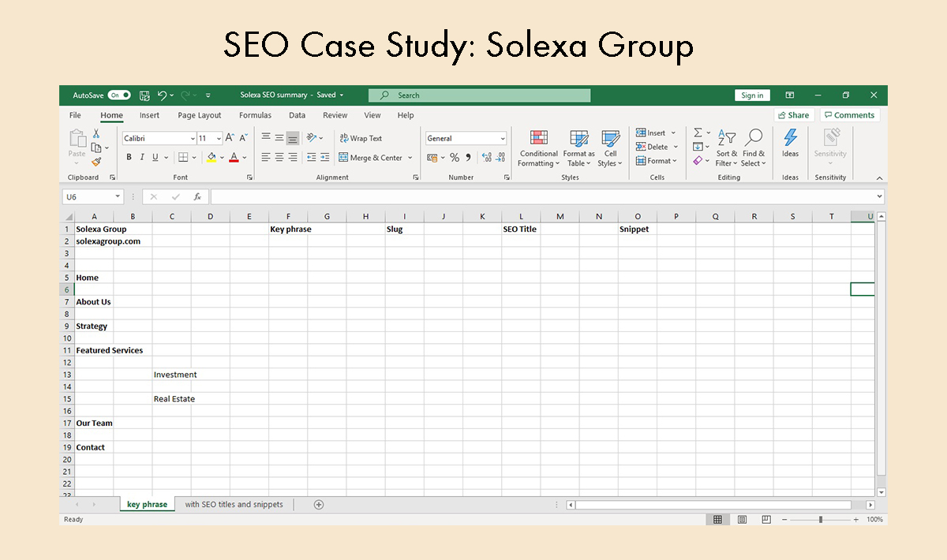Switch to Page Break Preview in status bar
Image resolution: width=947 pixels, height=560 pixels.
(766, 520)
